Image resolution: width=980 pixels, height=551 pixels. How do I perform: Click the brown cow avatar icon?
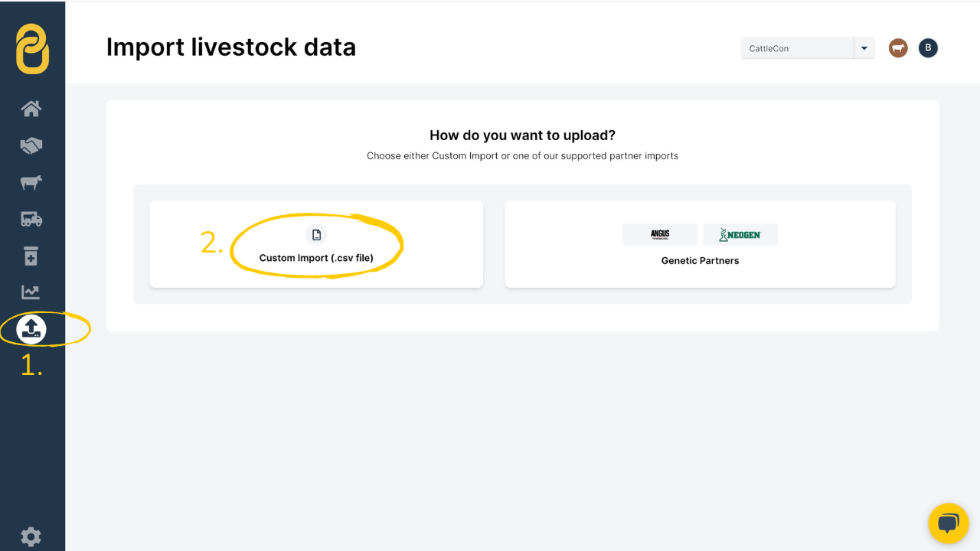tap(898, 48)
